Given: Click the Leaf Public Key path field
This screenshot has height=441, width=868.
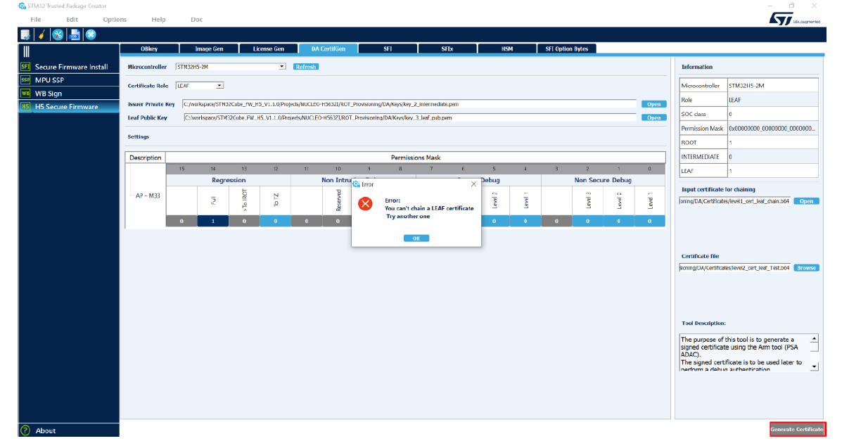Looking at the screenshot, I should pos(409,117).
